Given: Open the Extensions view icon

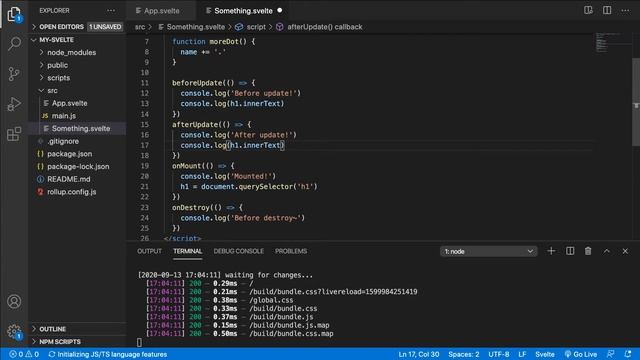Looking at the screenshot, I should click(x=14, y=134).
